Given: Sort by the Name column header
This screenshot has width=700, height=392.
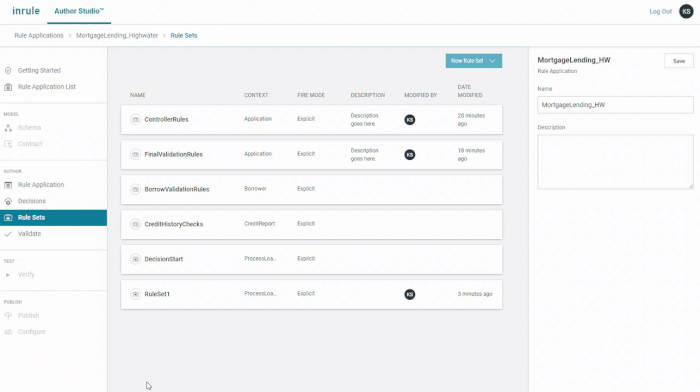Looking at the screenshot, I should pos(138,95).
